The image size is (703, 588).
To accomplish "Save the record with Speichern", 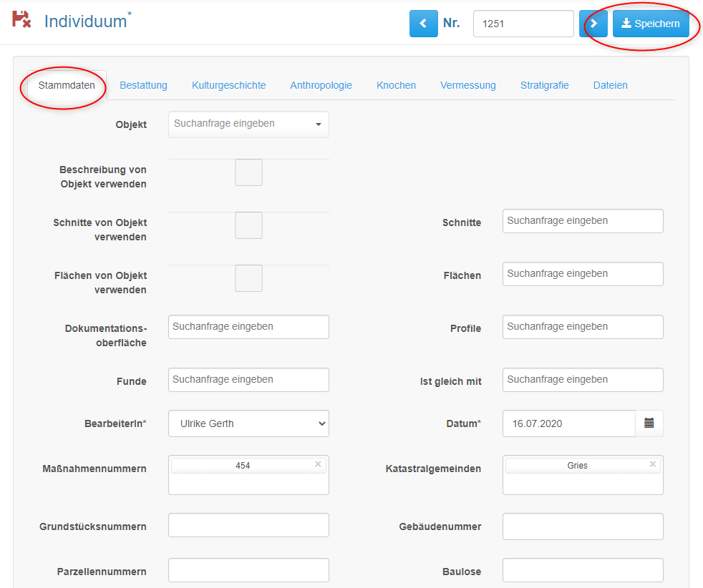I will point(651,24).
